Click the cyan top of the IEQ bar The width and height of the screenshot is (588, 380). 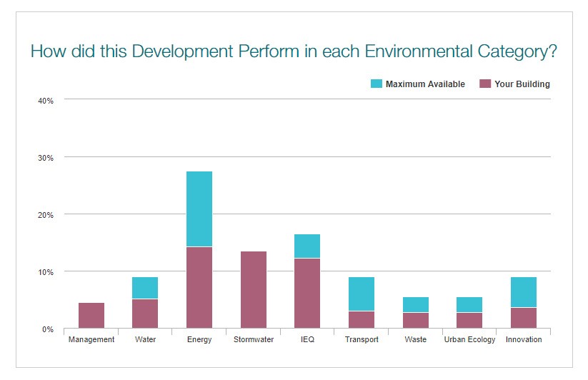[x=307, y=246]
